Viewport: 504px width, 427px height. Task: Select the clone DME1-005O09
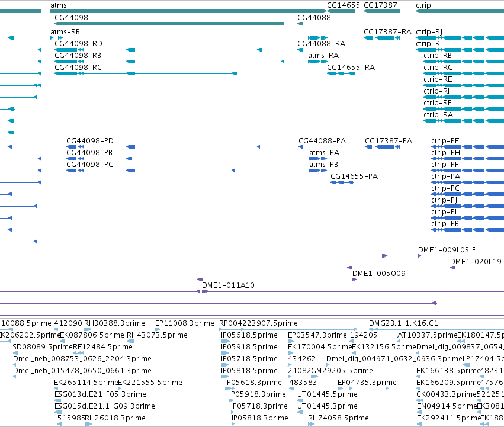(428, 280)
